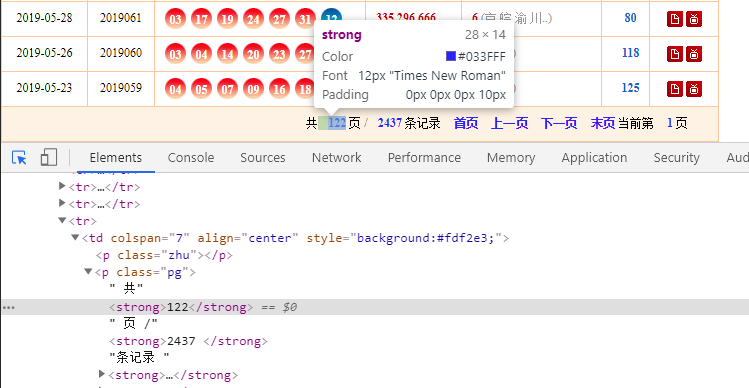Switch to the Console tab

pyautogui.click(x=191, y=158)
